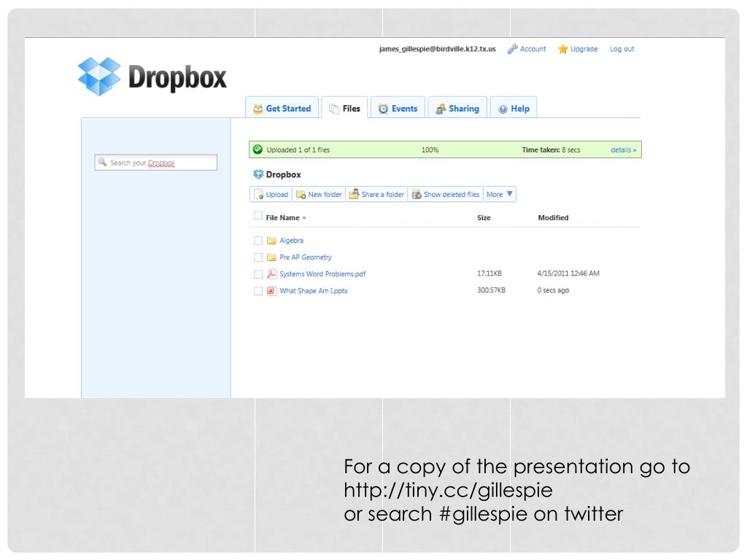This screenshot has width=747, height=560.
Task: View upload details link
Action: click(x=624, y=149)
